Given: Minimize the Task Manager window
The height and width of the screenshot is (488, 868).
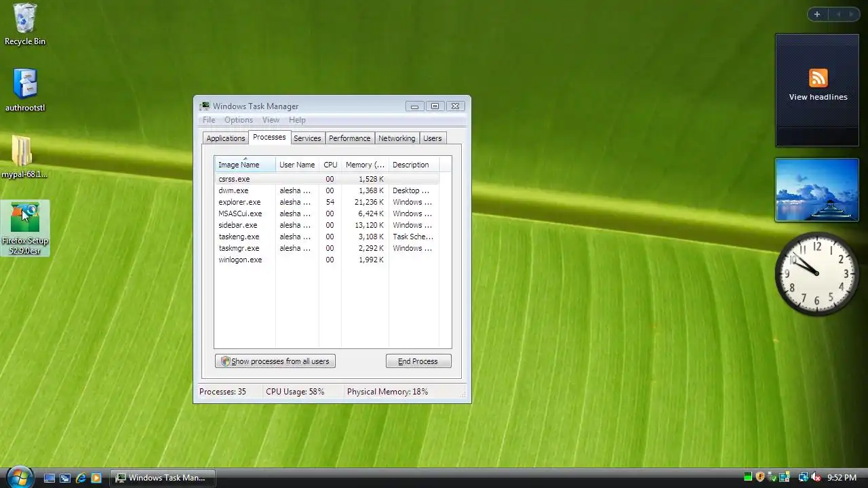Looking at the screenshot, I should click(415, 106).
